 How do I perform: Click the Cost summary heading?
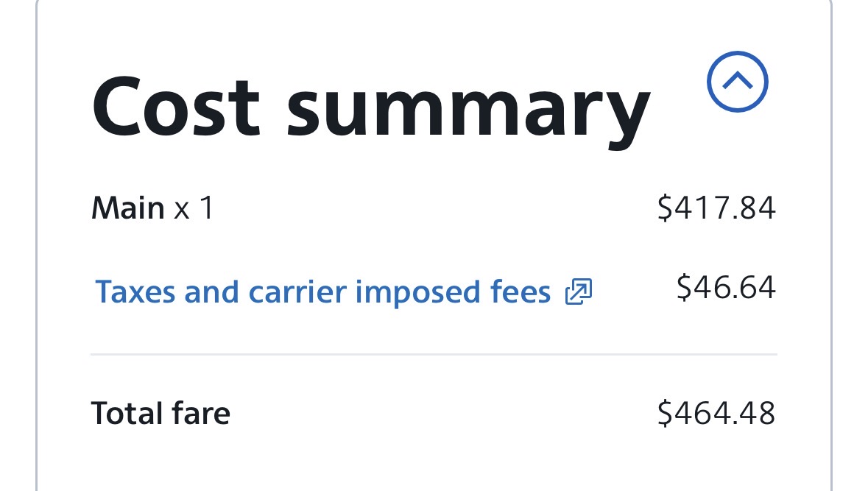[x=370, y=108]
